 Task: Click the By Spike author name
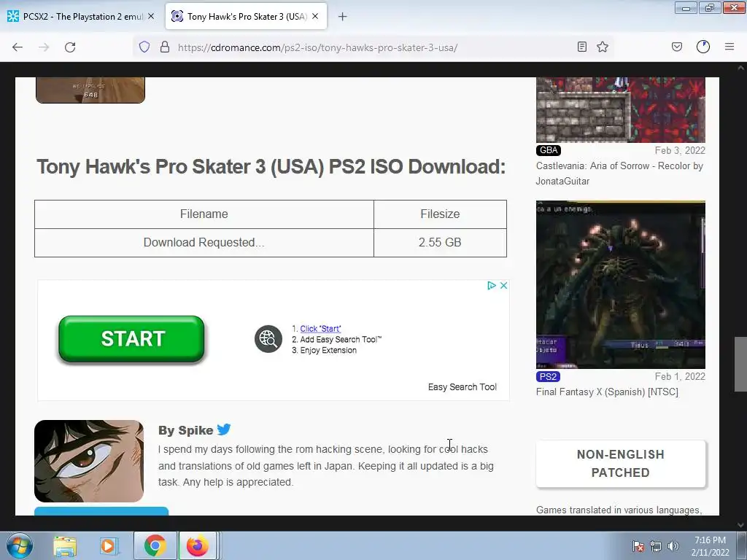186,430
